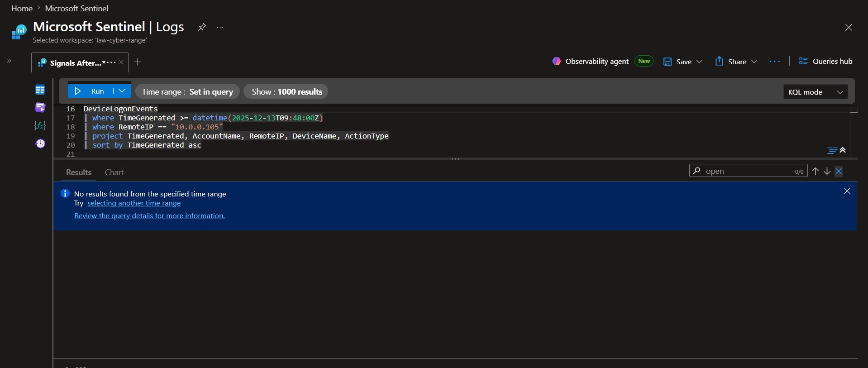Expand the Share dropdown arrow
868x368 pixels.
(x=754, y=62)
